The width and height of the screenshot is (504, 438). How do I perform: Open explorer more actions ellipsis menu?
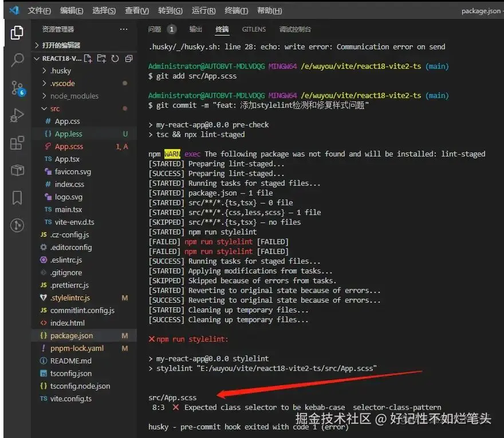coord(124,29)
